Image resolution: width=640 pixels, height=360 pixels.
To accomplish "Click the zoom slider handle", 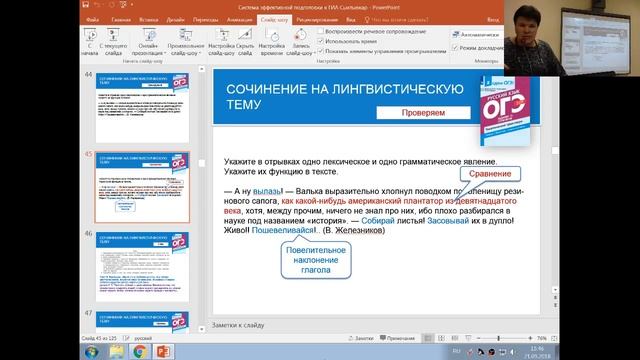I will [x=498, y=338].
